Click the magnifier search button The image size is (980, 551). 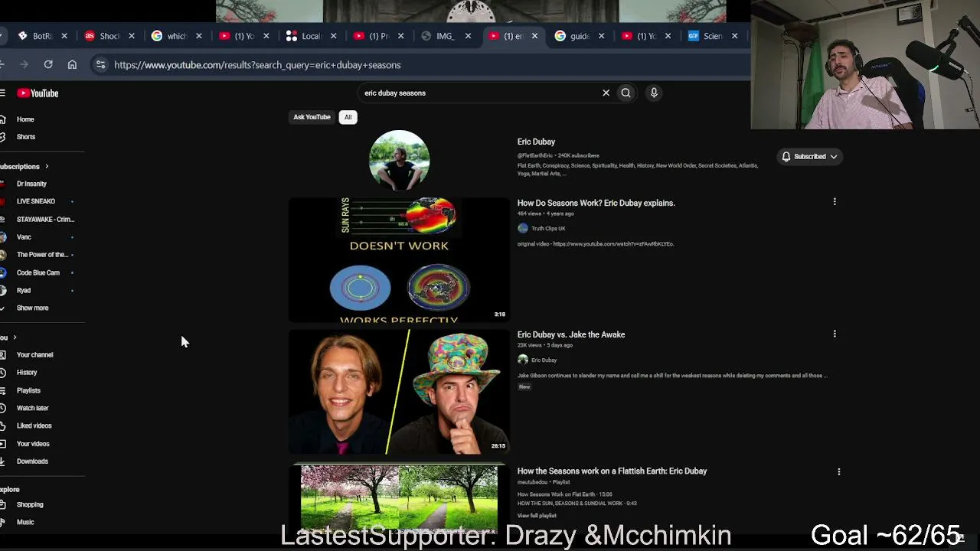pyautogui.click(x=626, y=93)
